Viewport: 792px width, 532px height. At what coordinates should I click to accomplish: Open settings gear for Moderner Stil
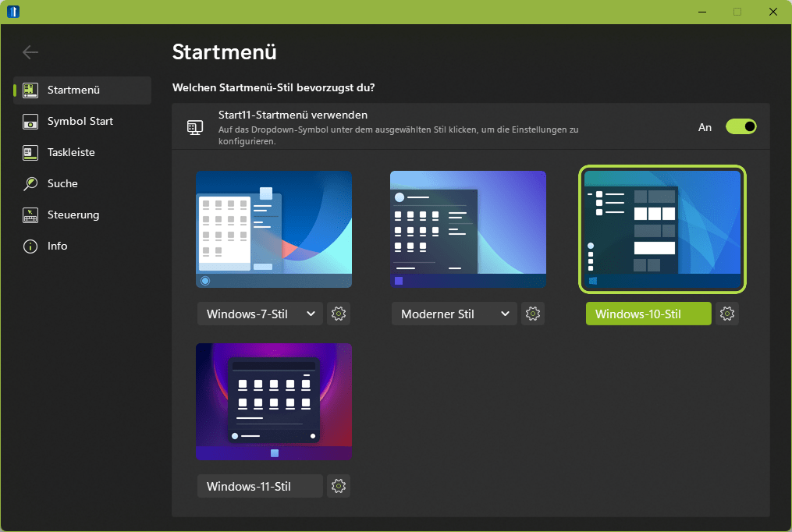tap(533, 314)
